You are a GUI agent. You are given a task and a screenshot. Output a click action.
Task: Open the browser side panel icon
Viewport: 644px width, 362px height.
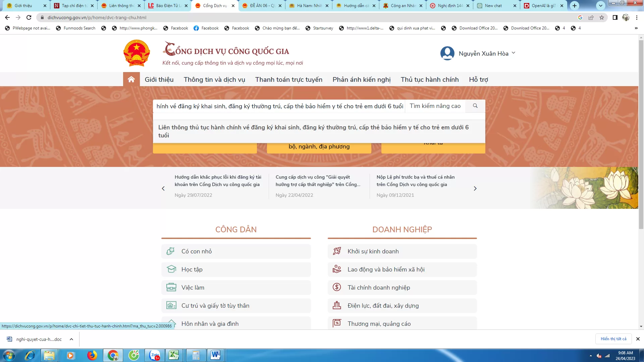pos(615,17)
